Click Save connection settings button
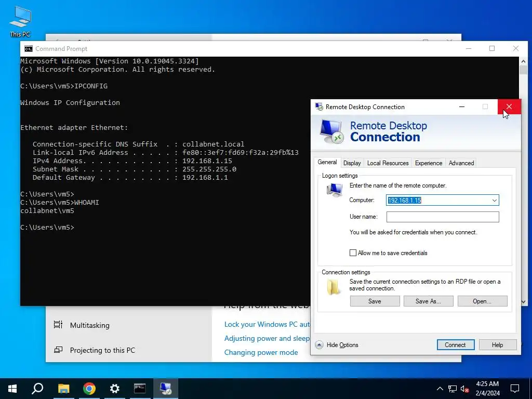 coord(375,301)
